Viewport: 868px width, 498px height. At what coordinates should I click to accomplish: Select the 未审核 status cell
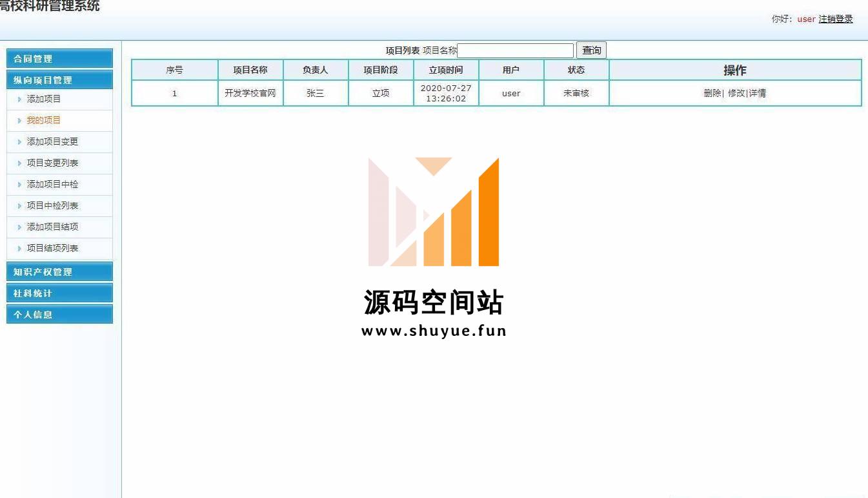pyautogui.click(x=576, y=93)
